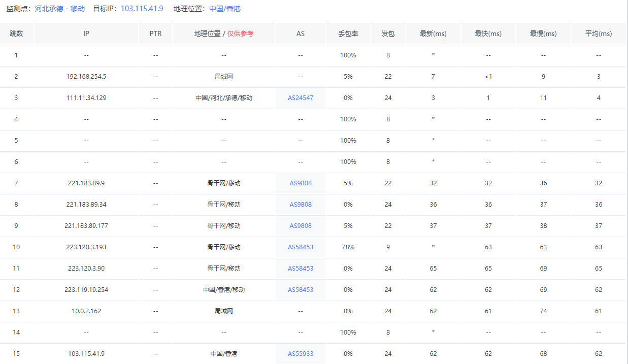Click the target IP 103.115.41.9 link at top
The image size is (628, 364).
click(142, 9)
